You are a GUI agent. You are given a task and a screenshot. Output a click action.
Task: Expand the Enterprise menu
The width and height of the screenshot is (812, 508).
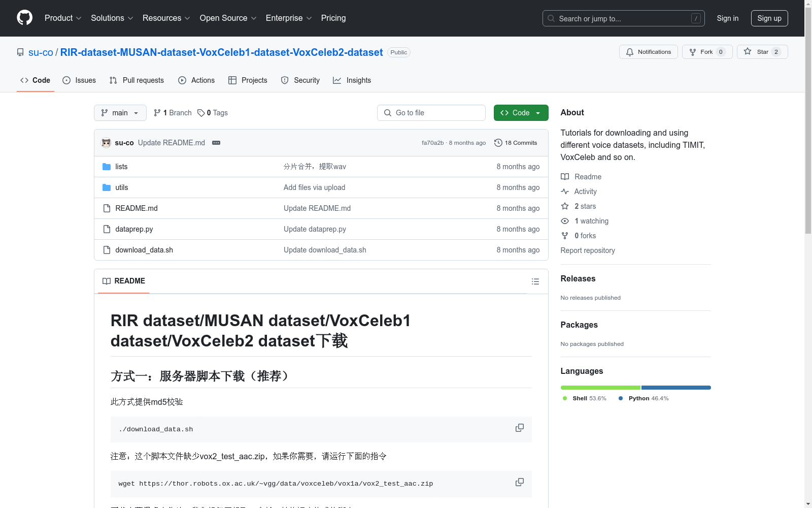point(289,18)
